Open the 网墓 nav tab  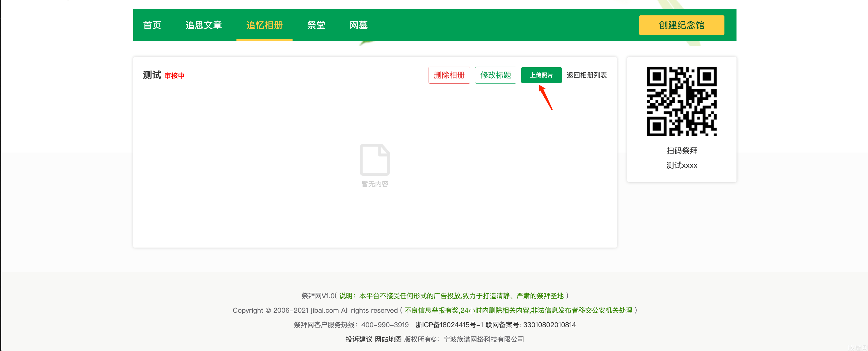359,25
